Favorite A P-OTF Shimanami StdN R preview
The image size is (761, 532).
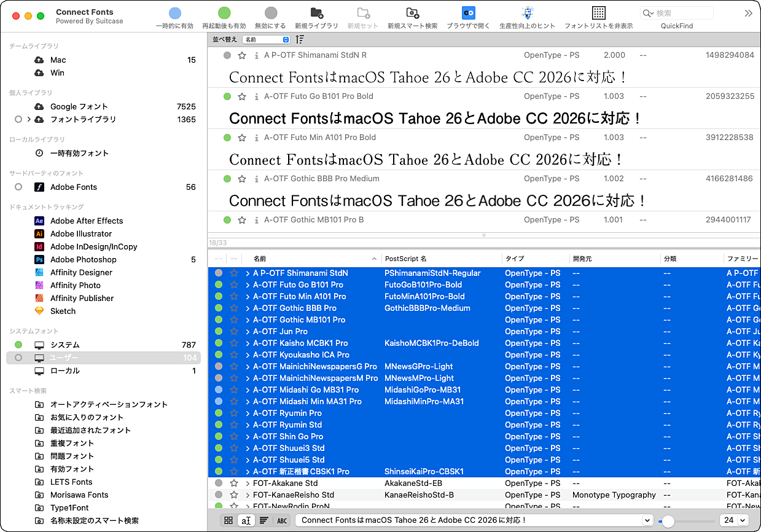point(242,55)
